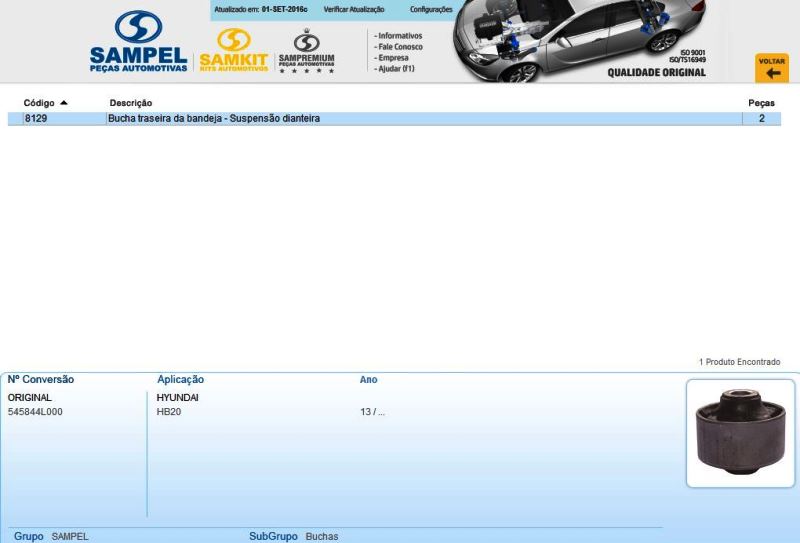Open Configurações in the top bar
This screenshot has width=800, height=543.
(x=430, y=9)
